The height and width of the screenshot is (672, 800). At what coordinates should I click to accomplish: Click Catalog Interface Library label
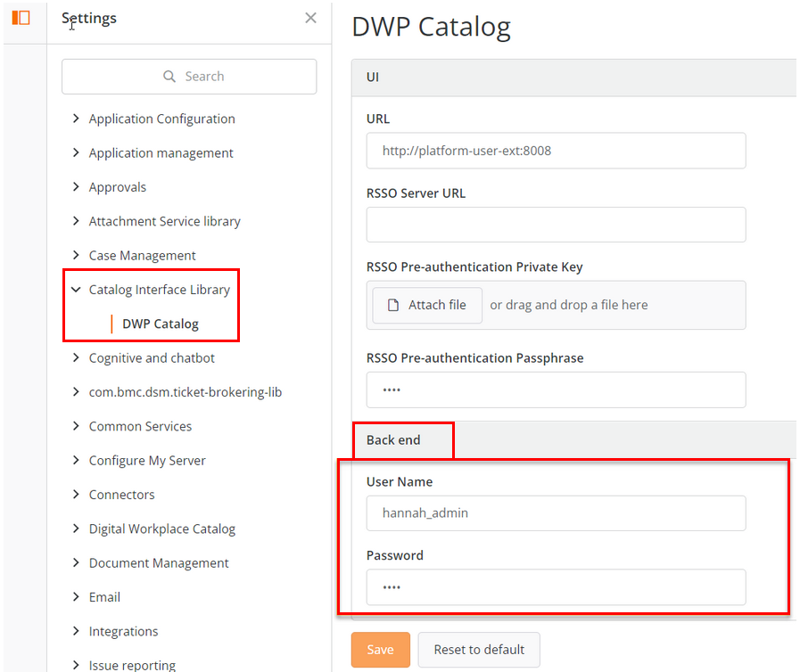[159, 290]
